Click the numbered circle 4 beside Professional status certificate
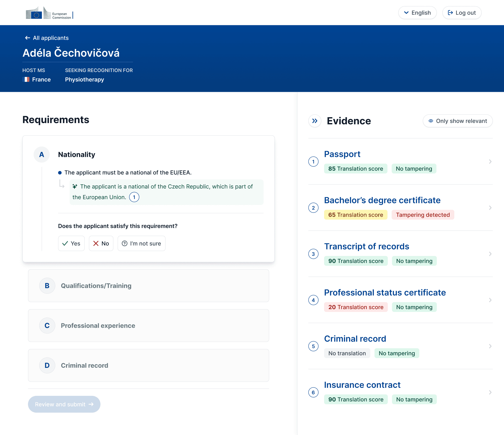The height and width of the screenshot is (435, 504). (313, 300)
